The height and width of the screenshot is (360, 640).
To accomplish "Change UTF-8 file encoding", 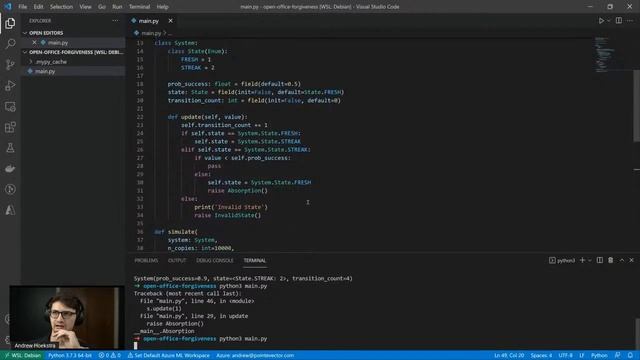I will pos(565,355).
